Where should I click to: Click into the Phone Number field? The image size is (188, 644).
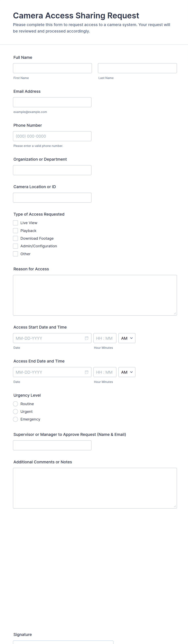[x=52, y=136]
